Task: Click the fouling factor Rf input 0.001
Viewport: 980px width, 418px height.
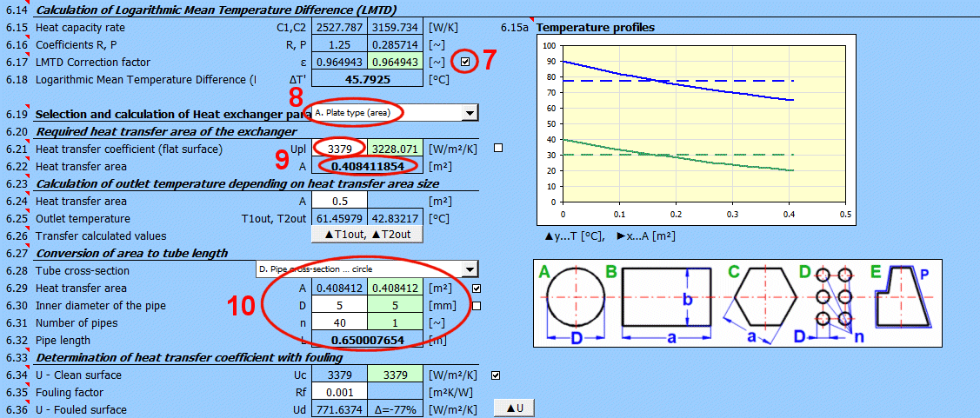Action: click(339, 392)
